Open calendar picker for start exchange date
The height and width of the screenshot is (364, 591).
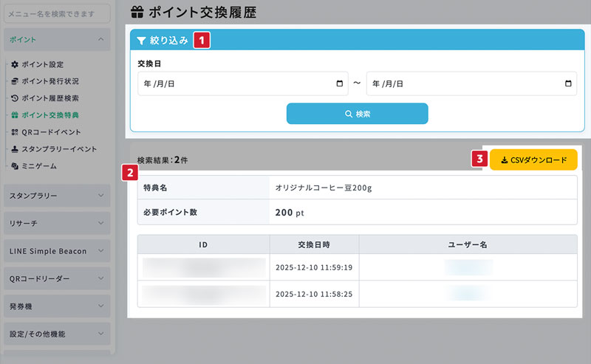click(339, 84)
